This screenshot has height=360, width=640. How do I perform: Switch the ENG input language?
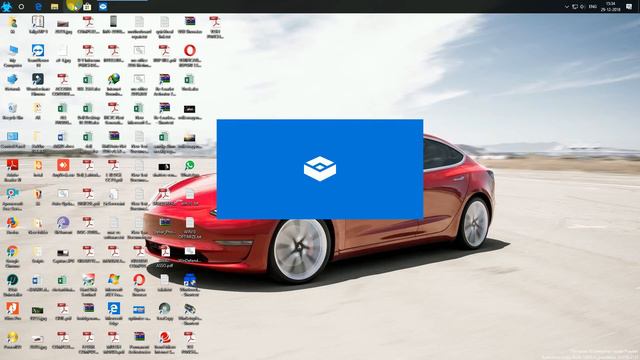[x=593, y=7]
